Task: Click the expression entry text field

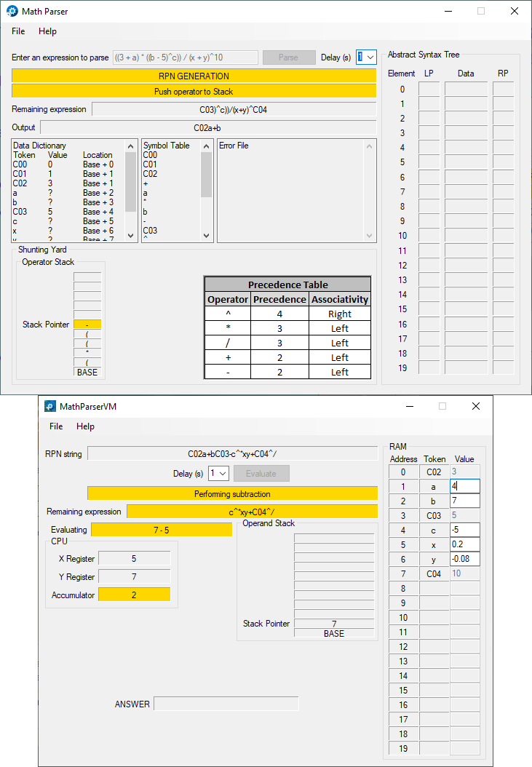Action: tap(186, 57)
